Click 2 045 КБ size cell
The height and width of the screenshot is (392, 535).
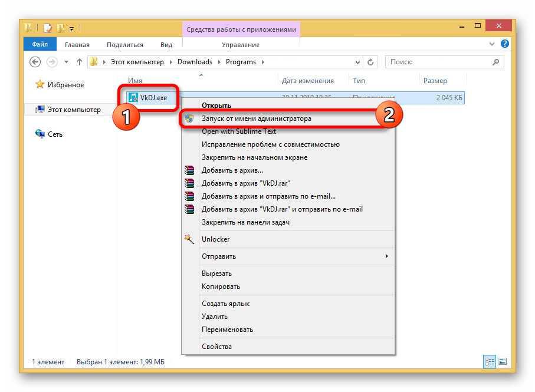click(449, 98)
